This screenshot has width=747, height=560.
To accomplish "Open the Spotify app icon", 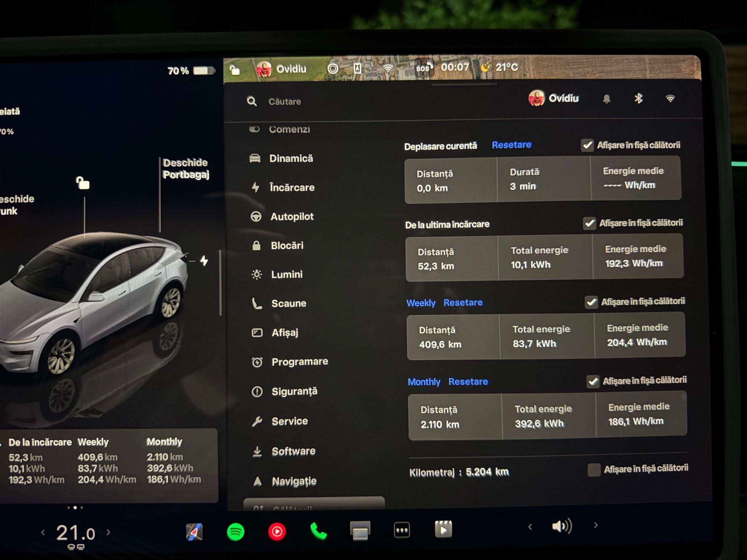I will coord(236,531).
